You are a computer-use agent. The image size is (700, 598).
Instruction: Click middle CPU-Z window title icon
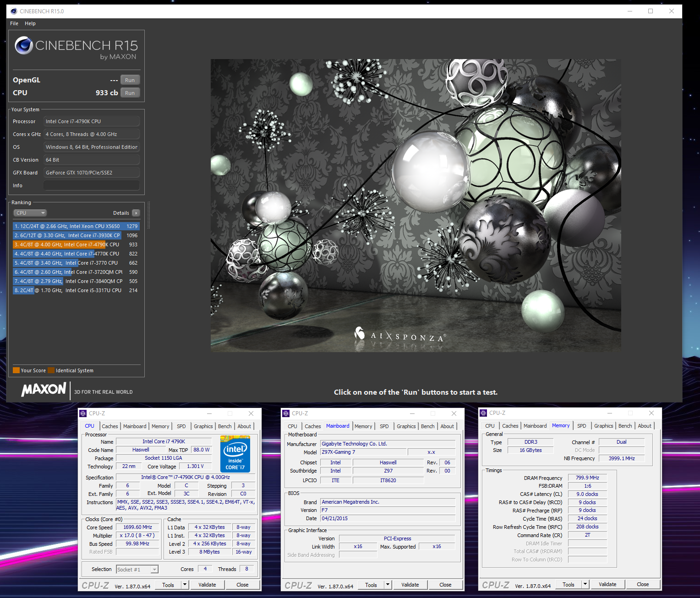[x=286, y=413]
